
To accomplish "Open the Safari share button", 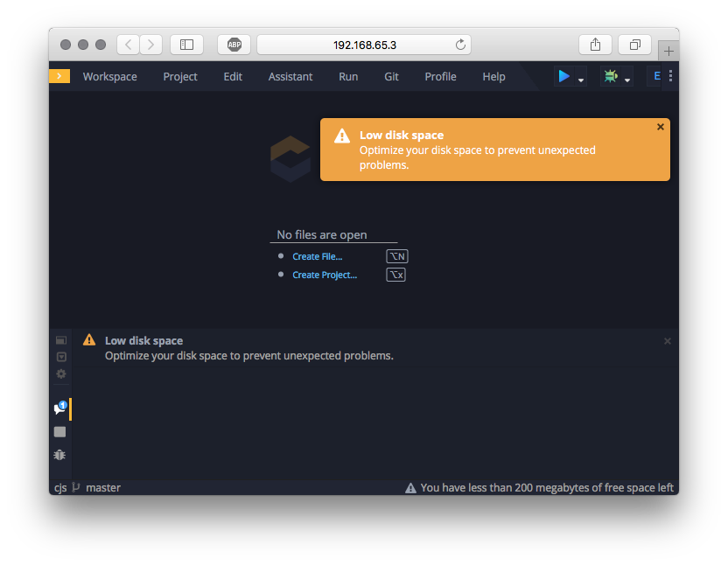I will 595,45.
